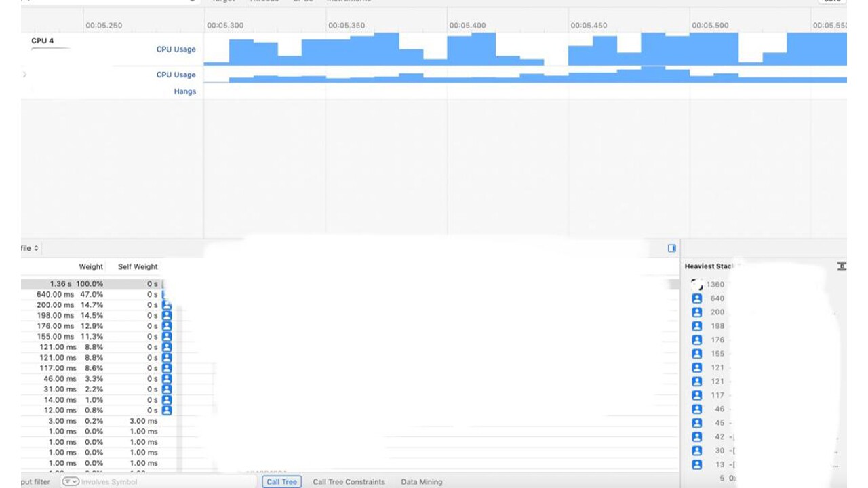This screenshot has height=488, width=868.
Task: Click the 00:05.400 mark on the timeline ruler
Action: coord(467,26)
